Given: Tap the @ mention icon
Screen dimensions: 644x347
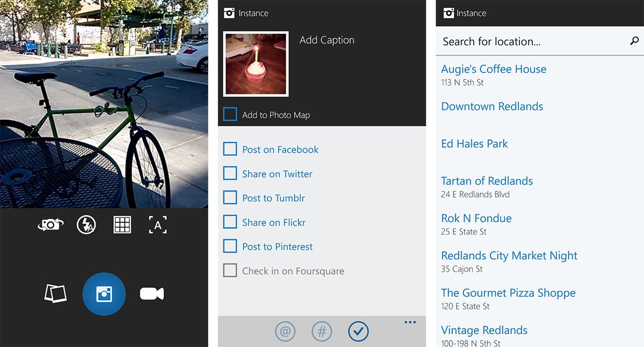Looking at the screenshot, I should (285, 331).
